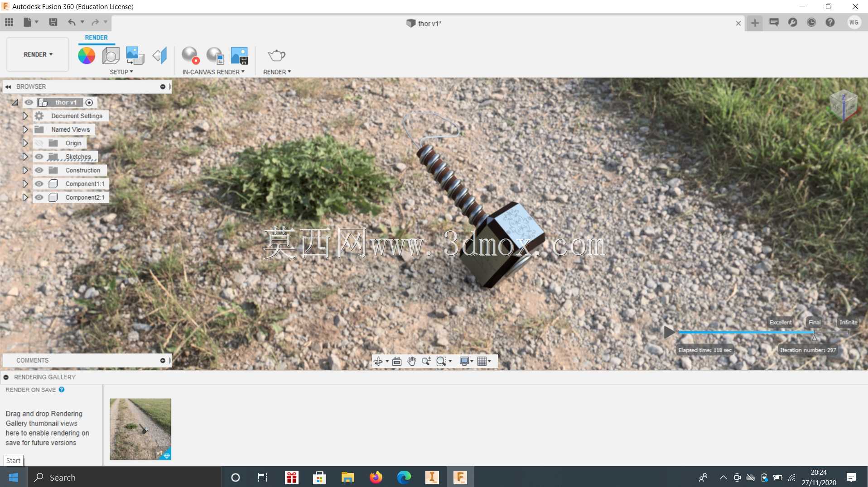Collapse the BROWSER panel
This screenshot has height=487, width=868.
[x=8, y=86]
